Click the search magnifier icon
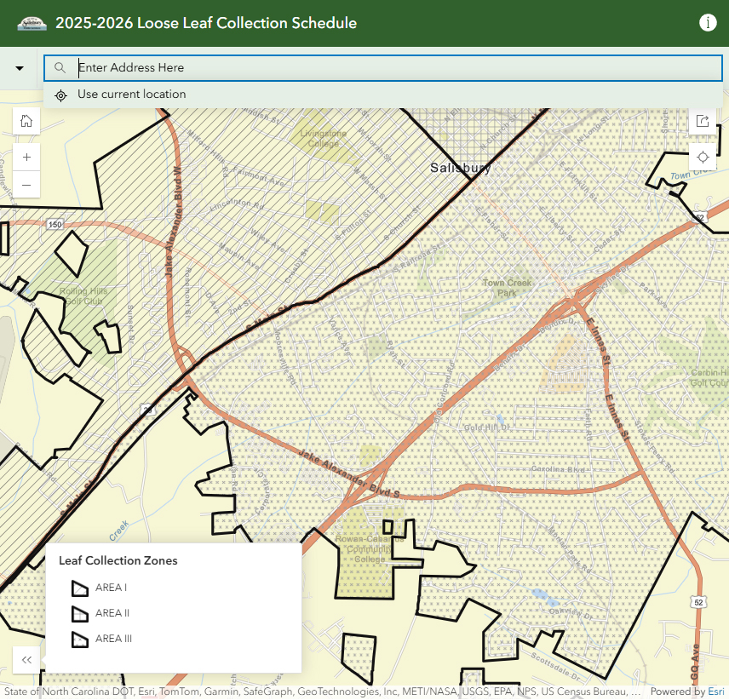729x700 pixels. tap(60, 68)
